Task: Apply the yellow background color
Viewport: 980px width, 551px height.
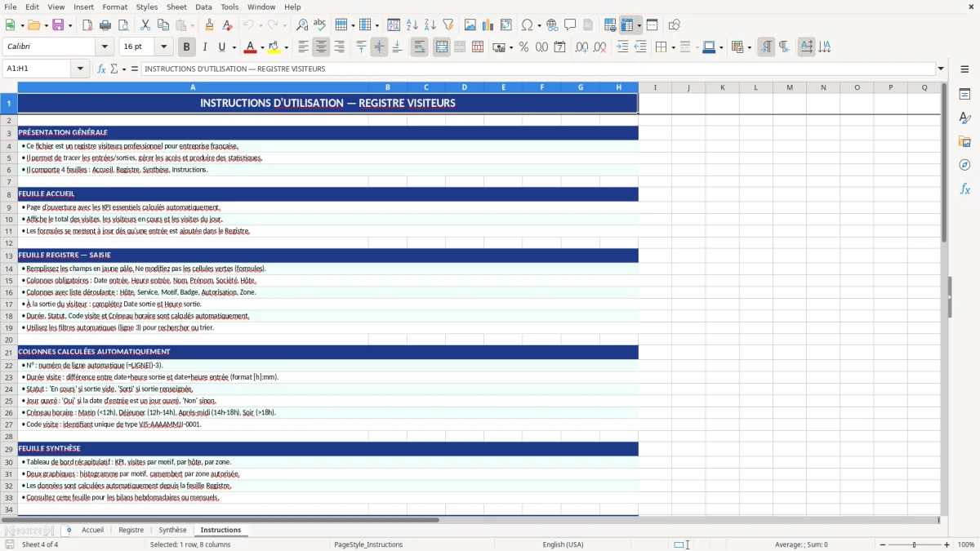Action: pos(274,47)
